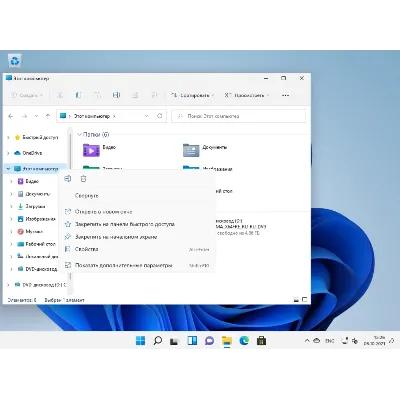Click the taskbar clock and date
The height and width of the screenshot is (400, 400).
[x=375, y=340]
